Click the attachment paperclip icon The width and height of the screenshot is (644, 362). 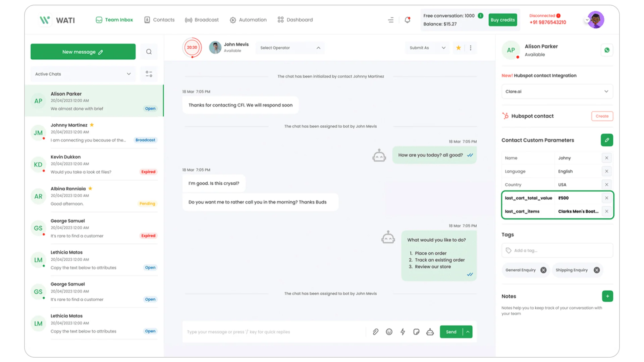tap(375, 332)
